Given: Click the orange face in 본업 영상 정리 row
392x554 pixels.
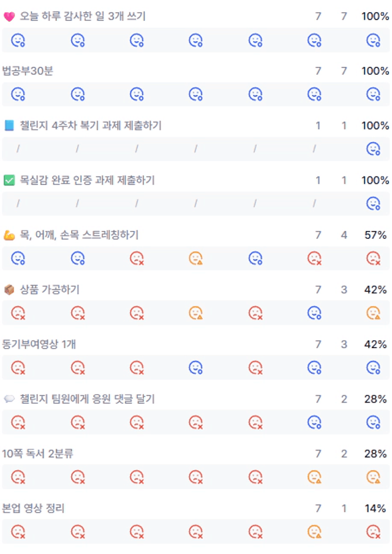Looking at the screenshot, I should coord(314,531).
